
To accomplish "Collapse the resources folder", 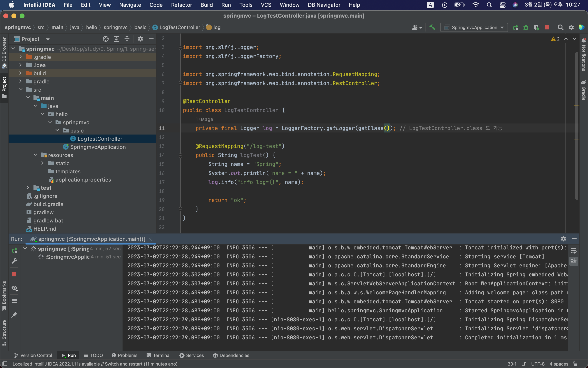I will (35, 155).
